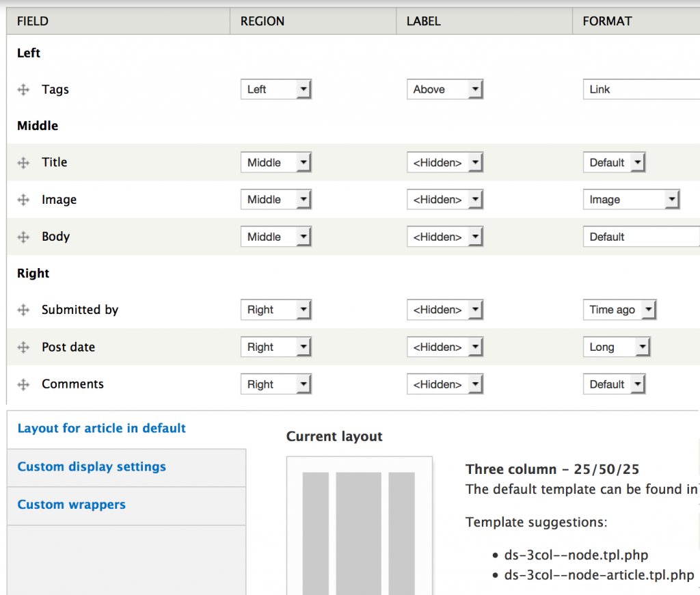Open the Title label Hidden dropdown
700x595 pixels.
444,163
